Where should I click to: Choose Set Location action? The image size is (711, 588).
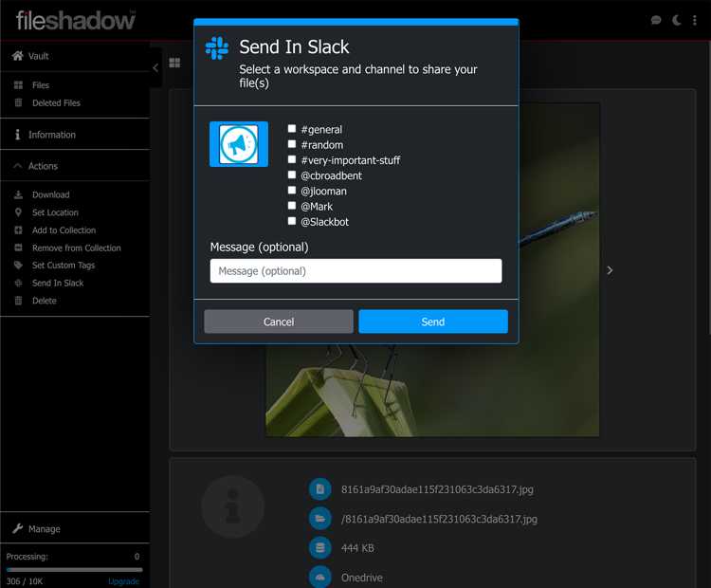(x=55, y=212)
